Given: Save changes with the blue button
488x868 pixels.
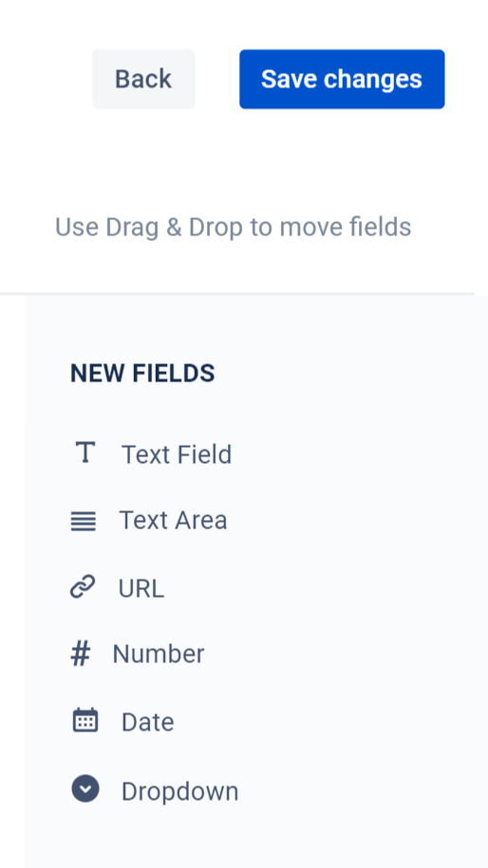Looking at the screenshot, I should (342, 79).
